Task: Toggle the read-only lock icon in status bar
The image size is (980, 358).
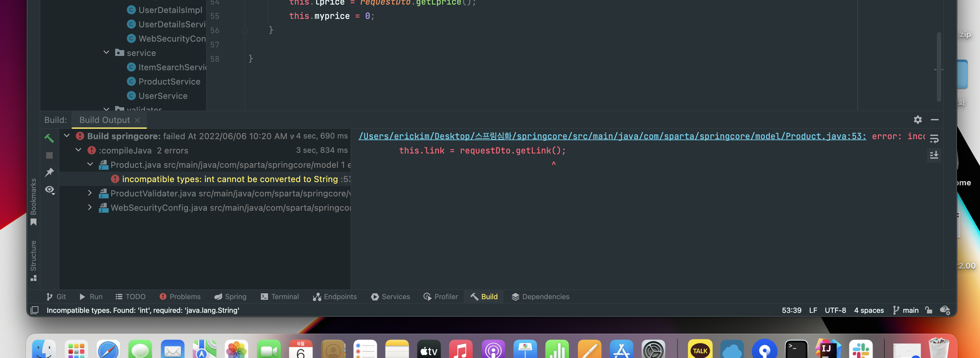Action: (x=929, y=310)
